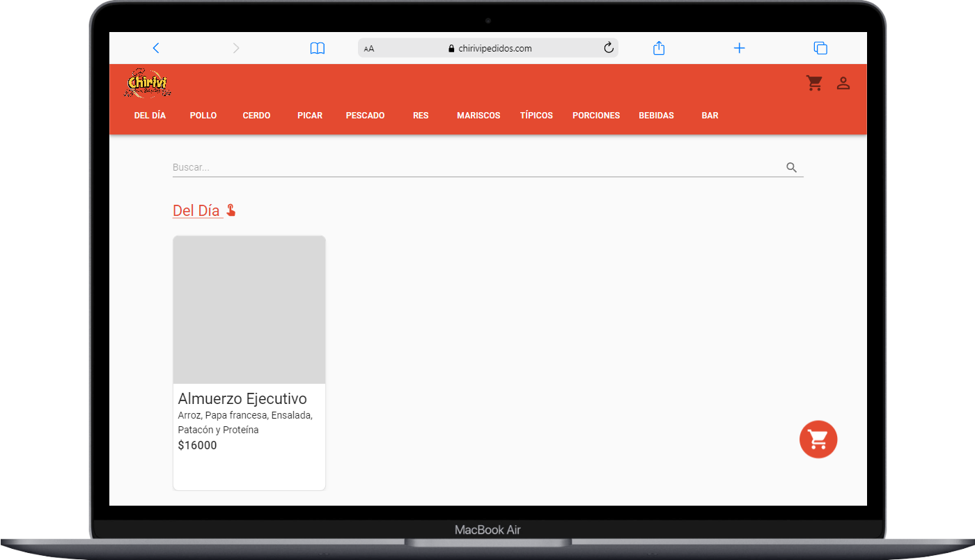Open the BEBIDAS category tab
Image resolution: width=975 pixels, height=560 pixels.
656,116
